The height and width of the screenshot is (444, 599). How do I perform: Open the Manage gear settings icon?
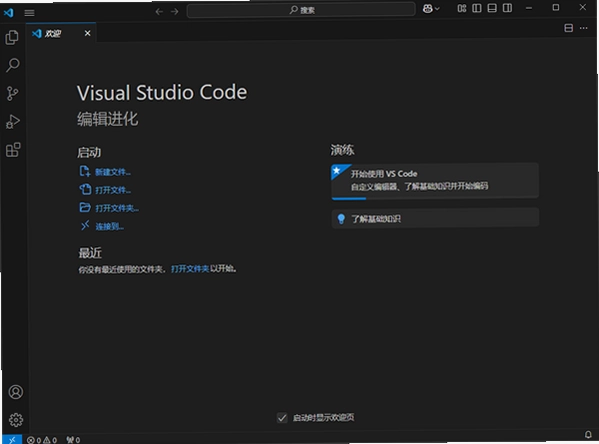click(16, 420)
